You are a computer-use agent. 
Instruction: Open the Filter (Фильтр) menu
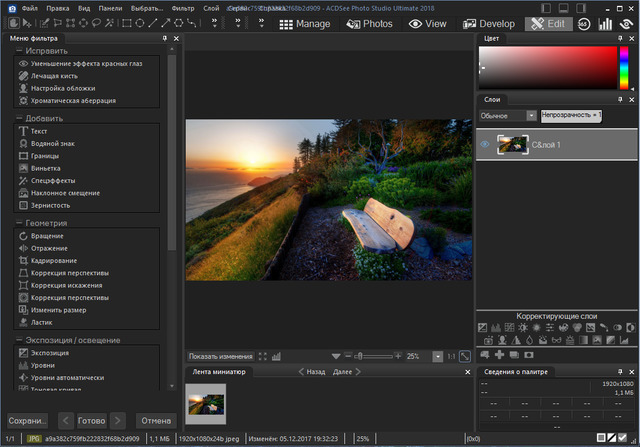[x=183, y=7]
